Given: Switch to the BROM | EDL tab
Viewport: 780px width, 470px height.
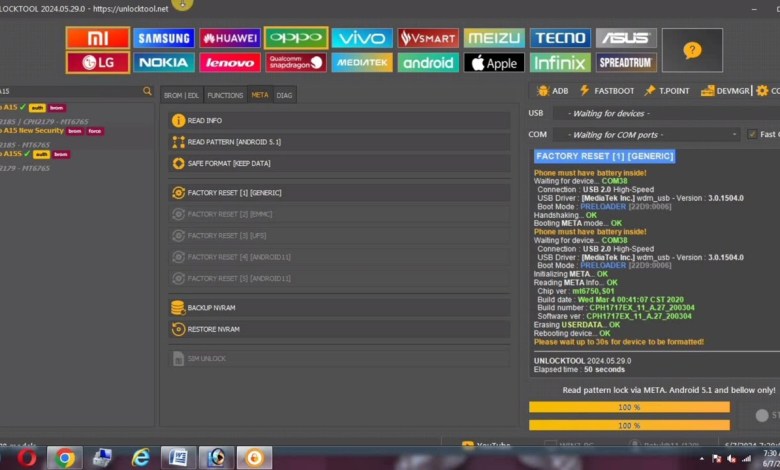Looking at the screenshot, I should pyautogui.click(x=181, y=95).
